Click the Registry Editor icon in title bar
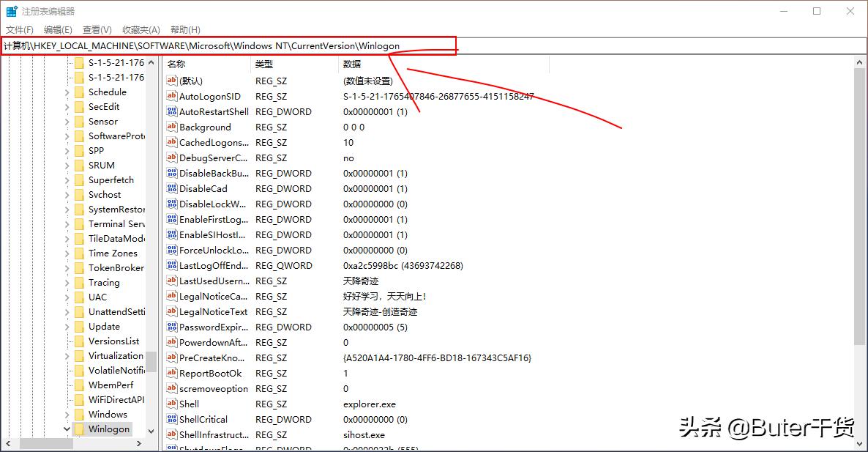The height and width of the screenshot is (452, 868). [11, 10]
